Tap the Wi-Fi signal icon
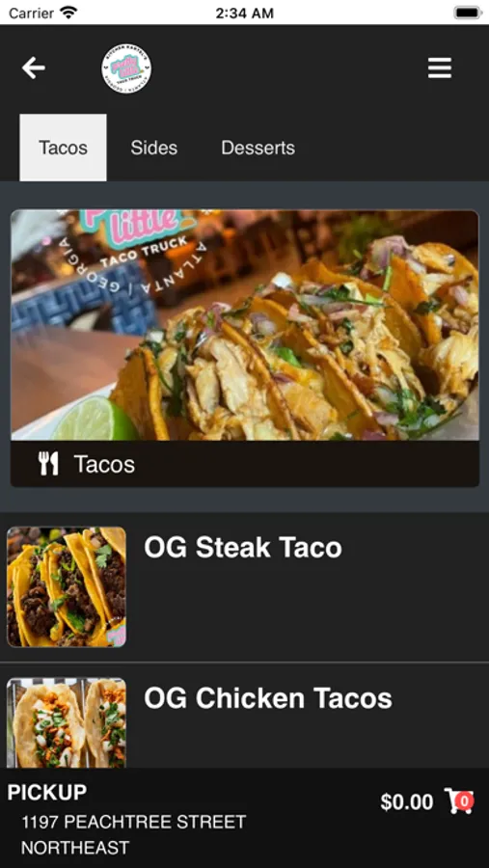This screenshot has width=489, height=868. click(68, 13)
